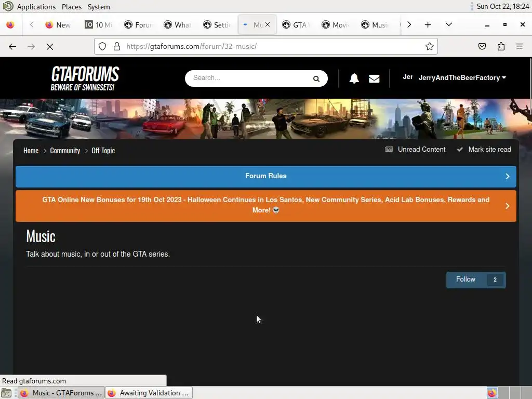Switch to the GTA tab
Image resolution: width=532 pixels, height=399 pixels.
[x=296, y=25]
